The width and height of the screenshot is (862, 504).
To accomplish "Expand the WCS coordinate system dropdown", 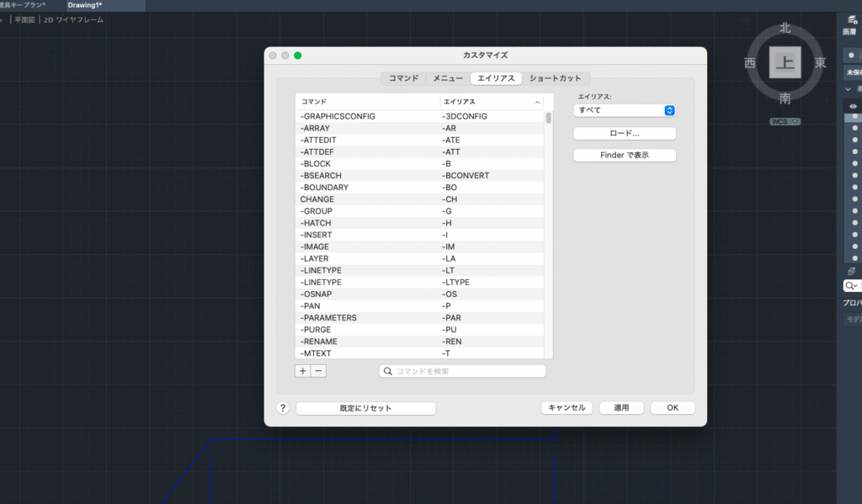I will [x=785, y=122].
